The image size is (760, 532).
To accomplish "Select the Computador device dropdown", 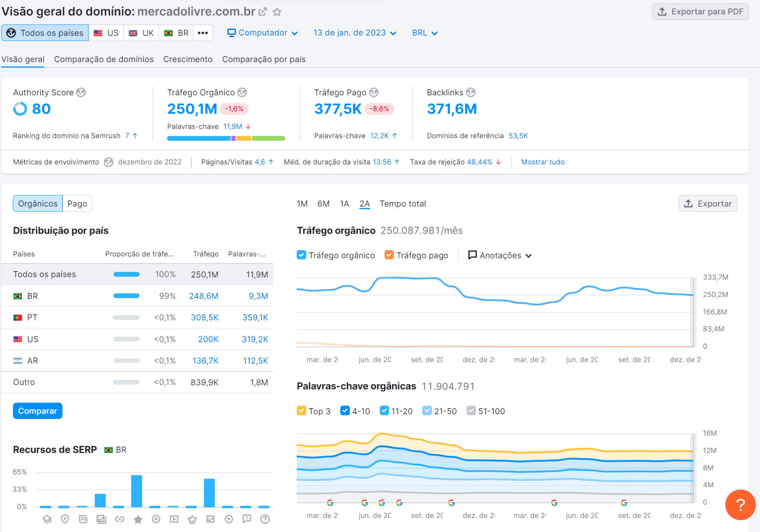I will point(261,33).
